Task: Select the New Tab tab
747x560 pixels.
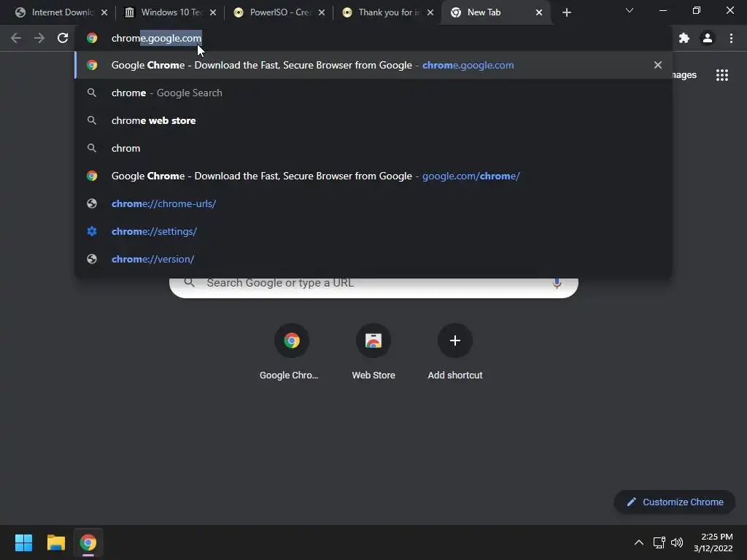Action: pos(495,12)
